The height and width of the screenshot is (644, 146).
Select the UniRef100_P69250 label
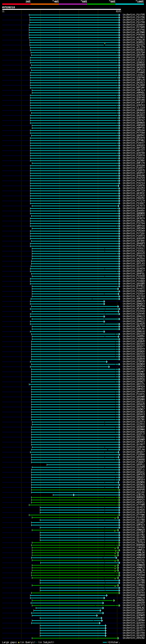click(134, 198)
